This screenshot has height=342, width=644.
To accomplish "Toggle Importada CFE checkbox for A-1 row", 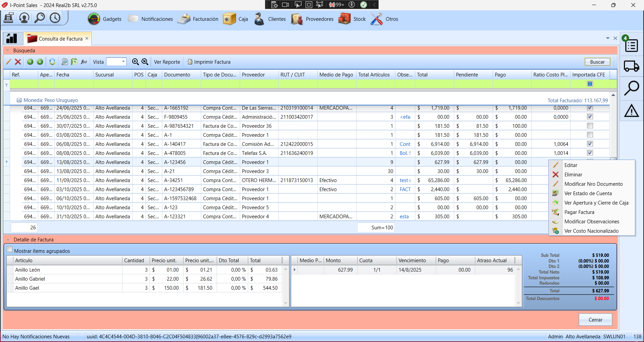I will pyautogui.click(x=590, y=135).
